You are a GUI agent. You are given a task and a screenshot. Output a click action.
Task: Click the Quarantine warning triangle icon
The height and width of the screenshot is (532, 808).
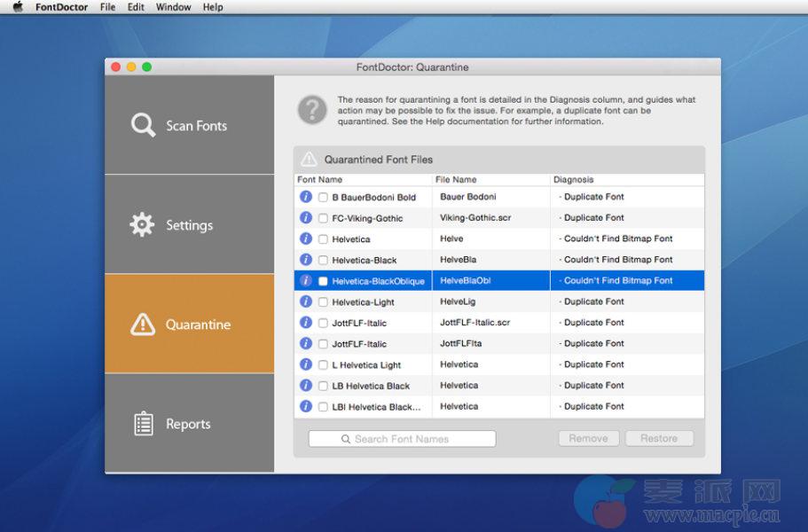pyautogui.click(x=143, y=324)
